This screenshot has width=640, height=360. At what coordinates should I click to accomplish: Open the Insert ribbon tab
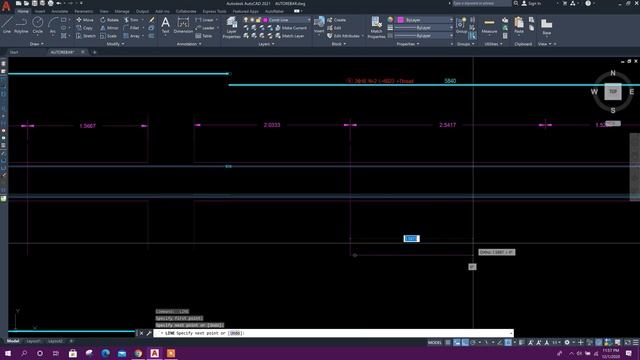tap(40, 11)
